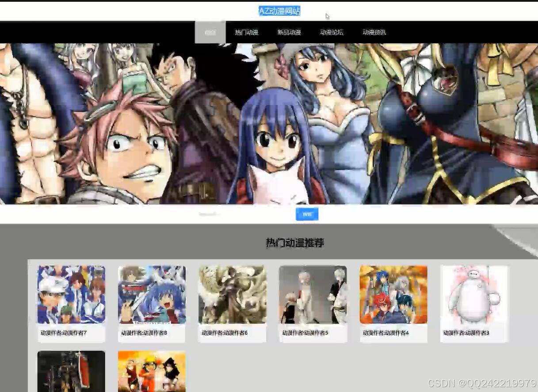Click the text 动漫作者:动漫作者7
Viewport: 538px width, 392px height.
click(64, 333)
